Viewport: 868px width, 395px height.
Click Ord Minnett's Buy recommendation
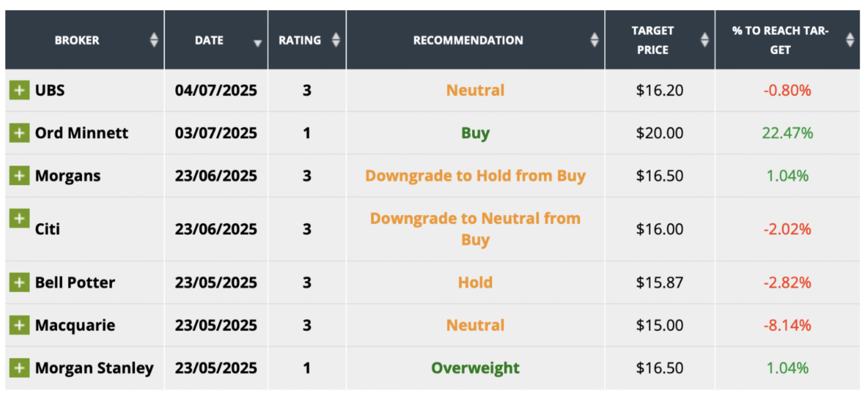475,133
